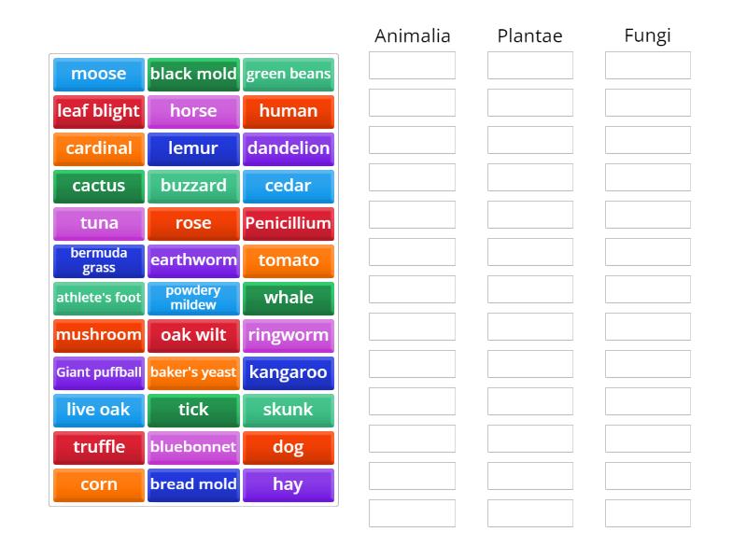Click the top empty box under Plantae
747x560 pixels.
(x=529, y=66)
